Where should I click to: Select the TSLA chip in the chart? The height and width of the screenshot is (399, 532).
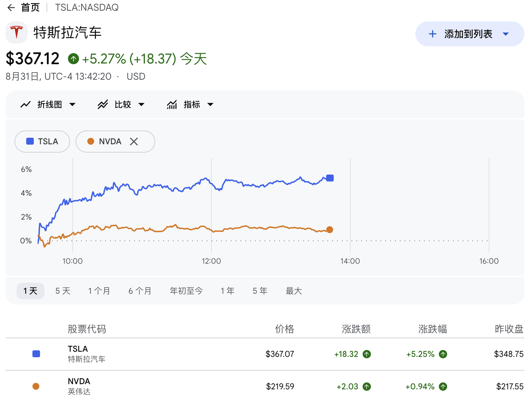(42, 142)
